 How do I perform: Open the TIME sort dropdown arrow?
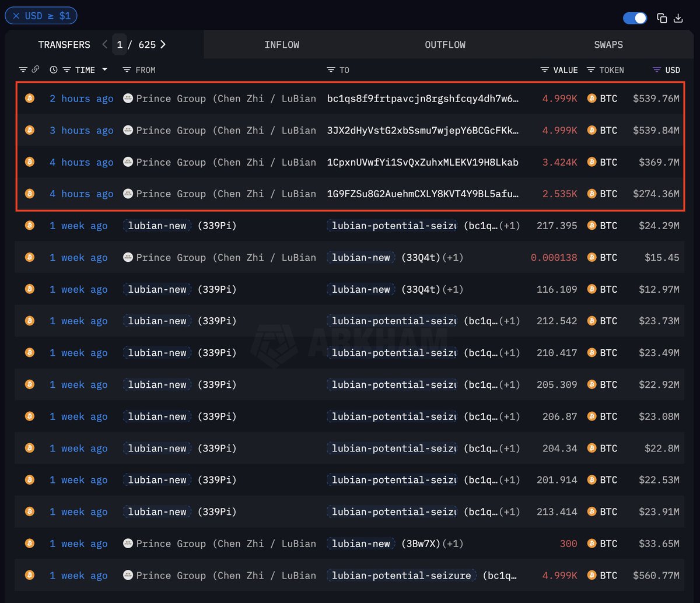[105, 70]
